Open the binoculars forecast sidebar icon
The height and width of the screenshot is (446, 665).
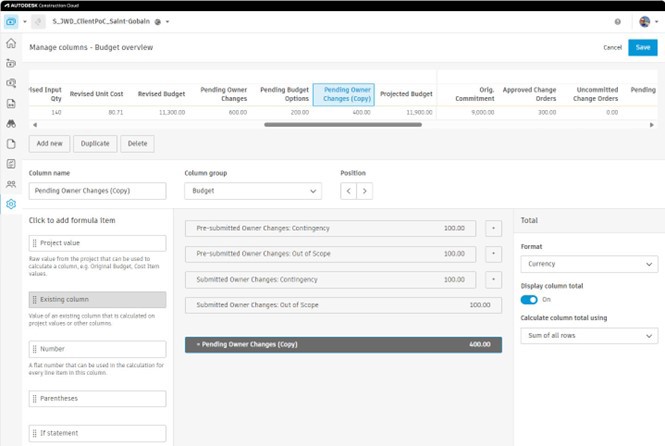point(11,124)
